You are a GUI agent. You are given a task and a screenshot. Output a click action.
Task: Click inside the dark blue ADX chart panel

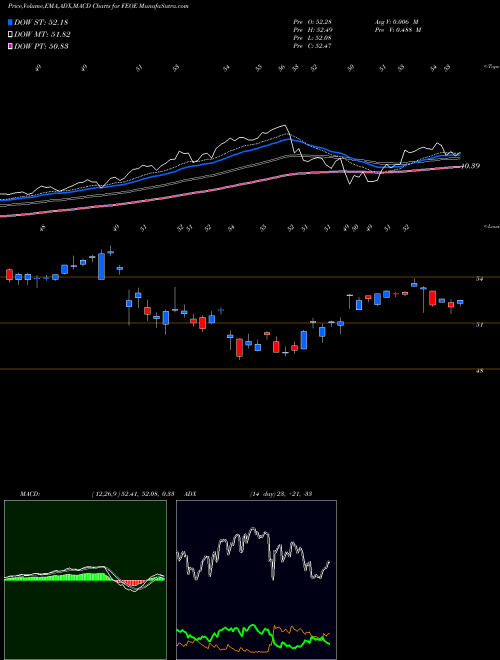point(256,580)
